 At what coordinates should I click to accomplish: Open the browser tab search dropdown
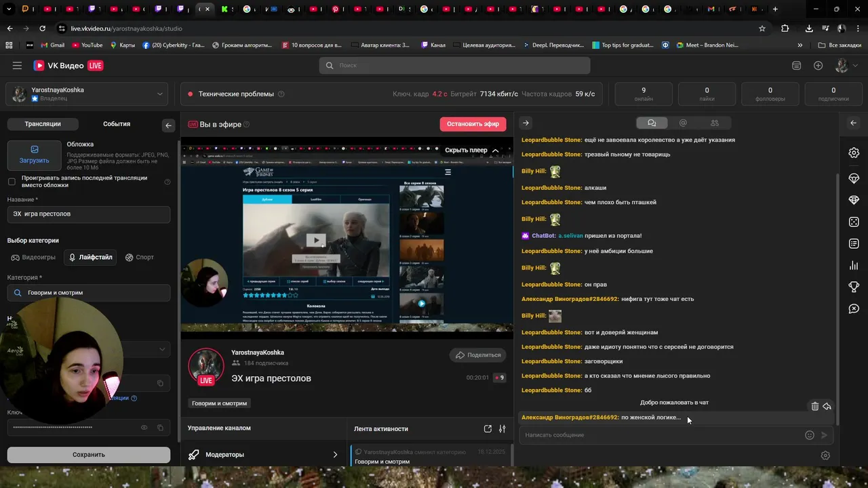click(9, 9)
